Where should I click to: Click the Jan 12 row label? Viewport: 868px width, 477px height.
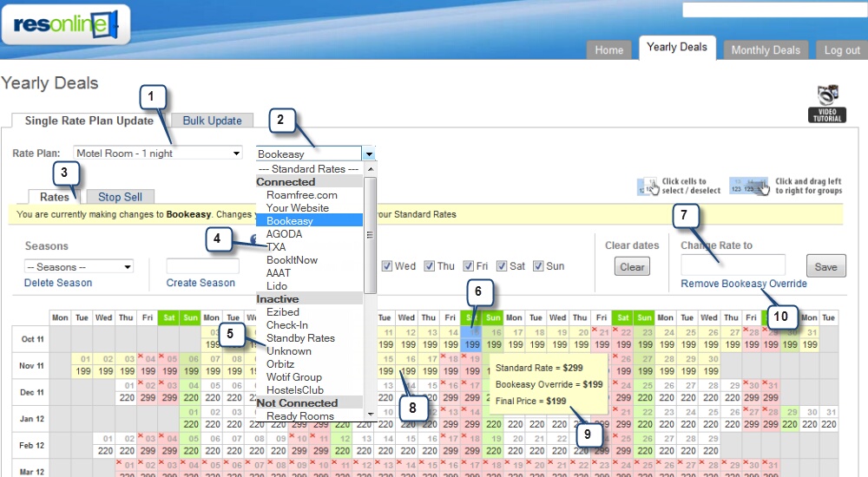coord(32,419)
